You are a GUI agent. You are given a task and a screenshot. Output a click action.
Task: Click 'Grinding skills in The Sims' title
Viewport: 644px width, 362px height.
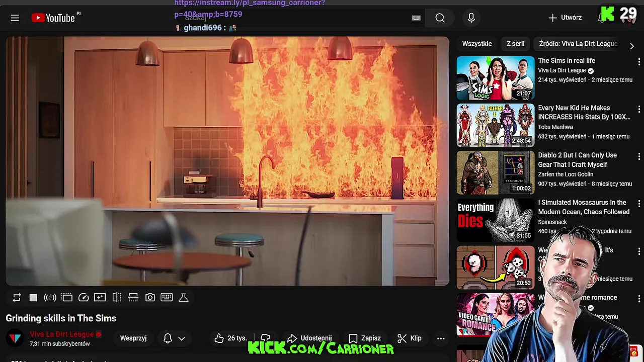(x=61, y=318)
